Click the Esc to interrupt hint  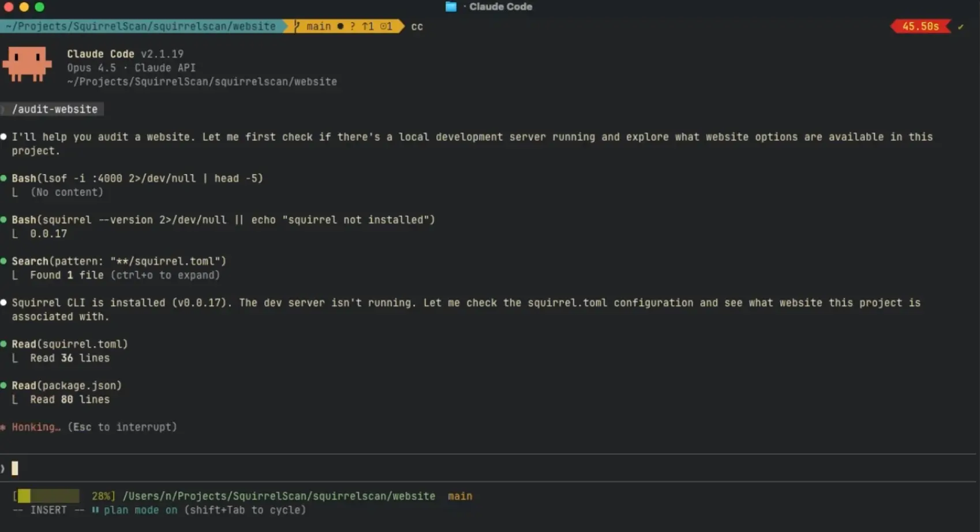(x=123, y=427)
